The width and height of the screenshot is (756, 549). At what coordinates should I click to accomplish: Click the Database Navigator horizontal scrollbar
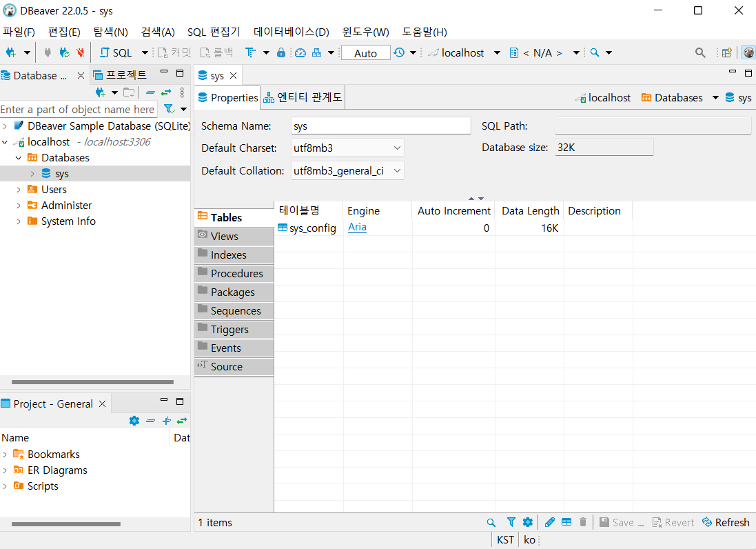tap(92, 382)
